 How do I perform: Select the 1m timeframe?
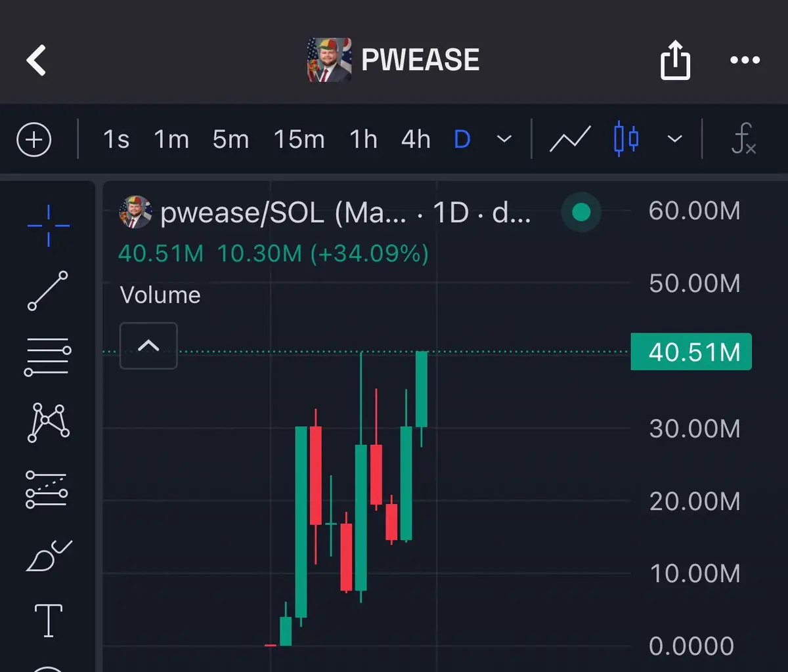click(171, 140)
